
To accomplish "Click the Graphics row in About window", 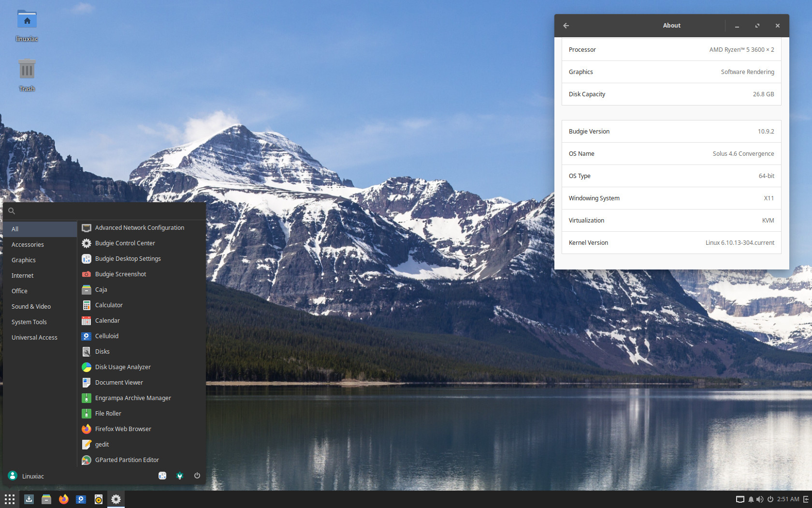I will pyautogui.click(x=671, y=72).
